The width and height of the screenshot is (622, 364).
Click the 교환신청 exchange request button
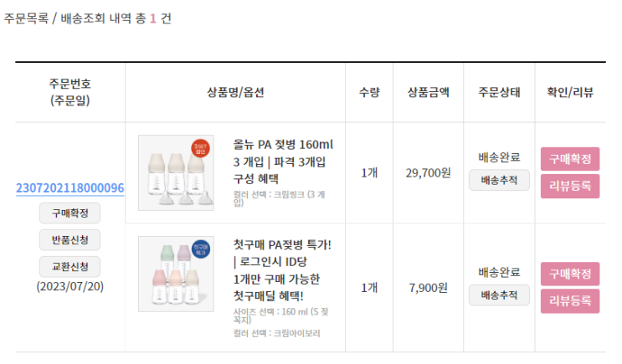(69, 266)
